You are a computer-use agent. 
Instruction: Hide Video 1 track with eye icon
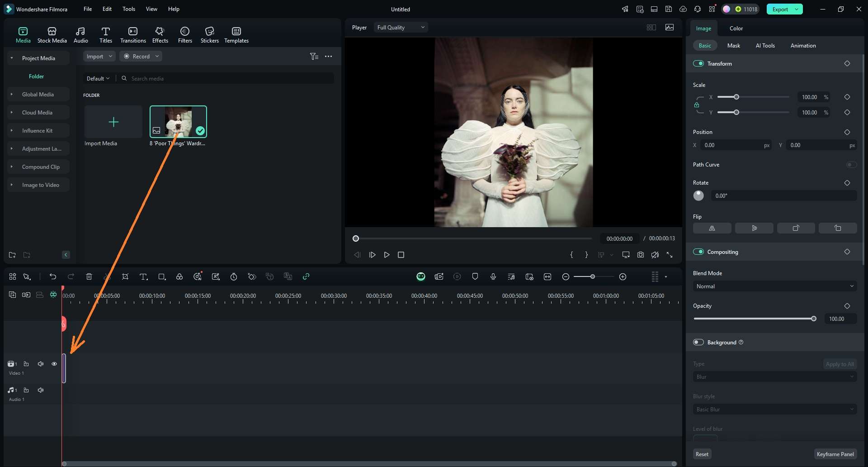(x=54, y=364)
